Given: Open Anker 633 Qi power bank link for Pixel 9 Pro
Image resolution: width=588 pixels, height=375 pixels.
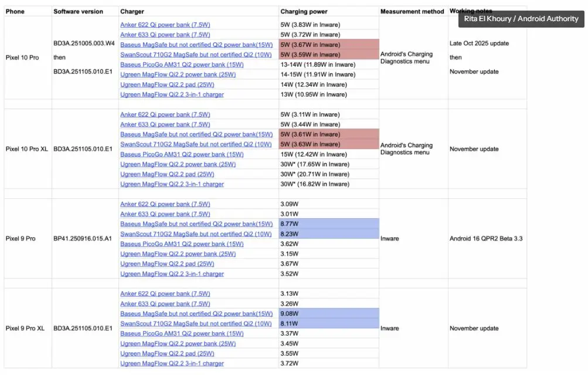Looking at the screenshot, I should [165, 214].
